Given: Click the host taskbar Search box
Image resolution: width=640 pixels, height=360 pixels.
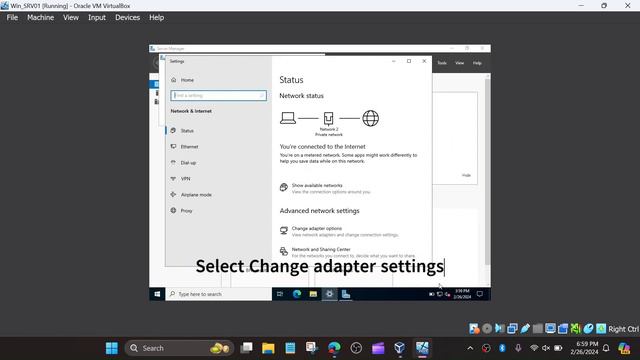Looking at the screenshot, I should tap(180, 348).
